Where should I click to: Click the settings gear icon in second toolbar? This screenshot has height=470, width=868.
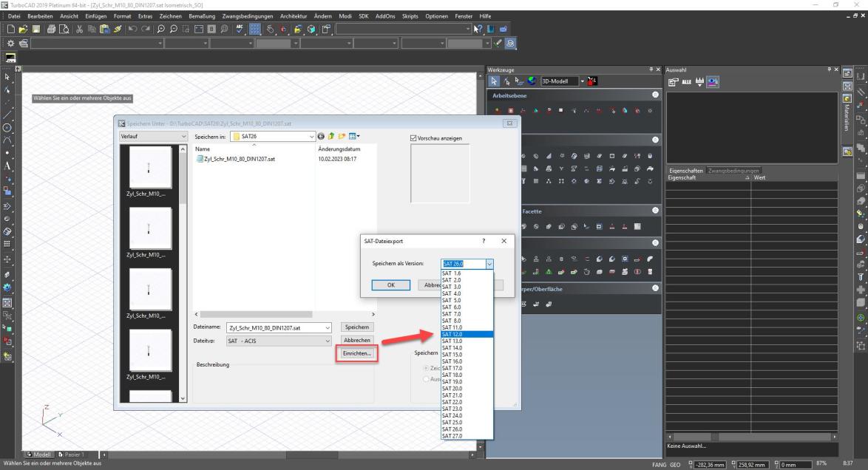click(x=10, y=44)
